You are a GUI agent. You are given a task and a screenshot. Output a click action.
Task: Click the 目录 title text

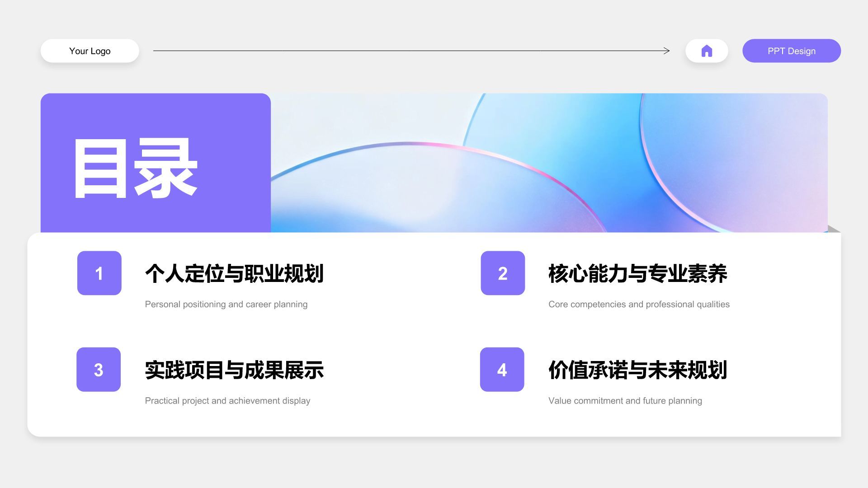point(136,168)
